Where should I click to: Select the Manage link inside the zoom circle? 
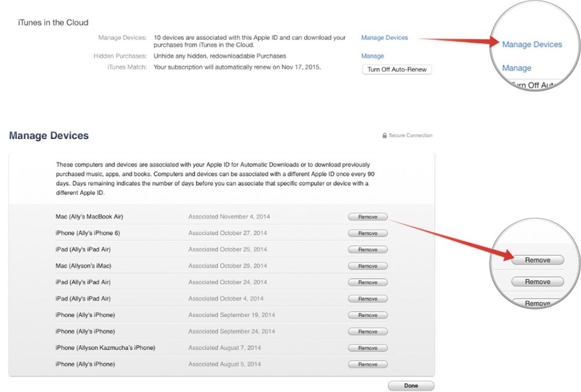[x=516, y=68]
